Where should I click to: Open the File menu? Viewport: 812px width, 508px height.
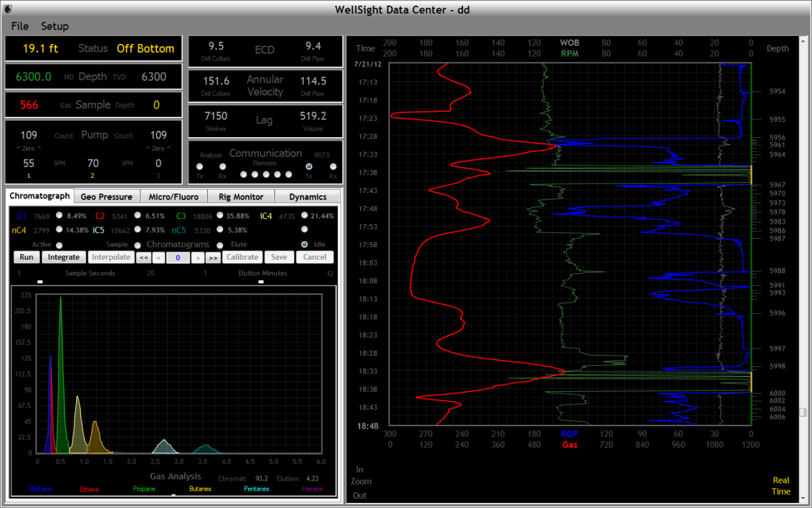(x=20, y=26)
